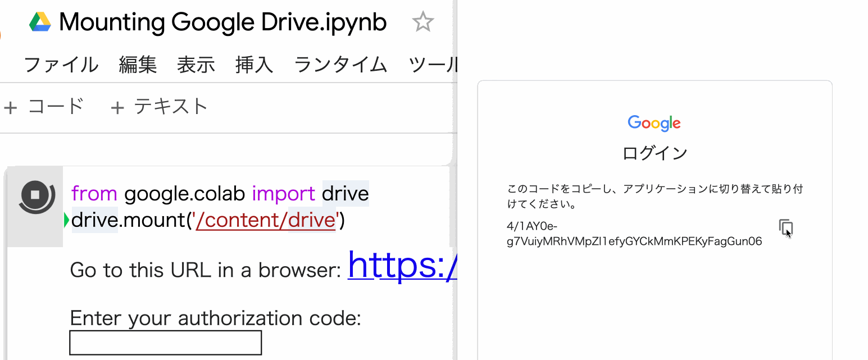Viewport: 868px width, 360px height.
Task: Open the 挿入 menu
Action: 254,65
